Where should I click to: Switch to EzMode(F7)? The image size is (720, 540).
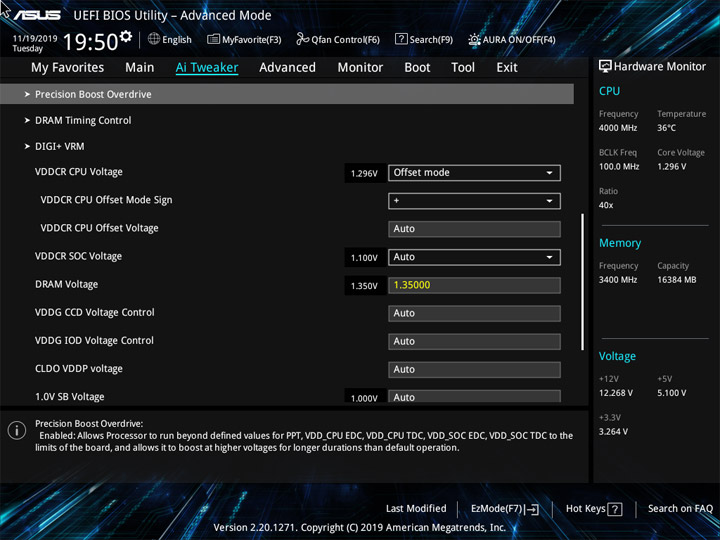(505, 509)
